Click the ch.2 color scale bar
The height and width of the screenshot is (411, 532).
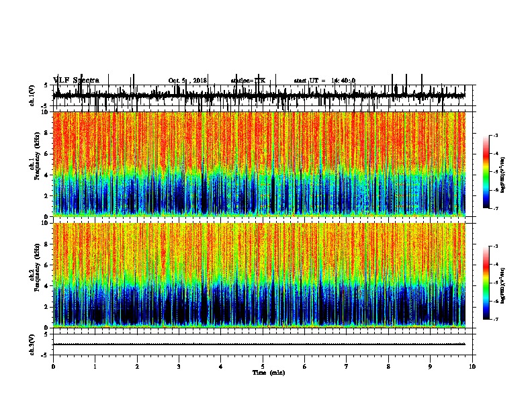pyautogui.click(x=486, y=283)
